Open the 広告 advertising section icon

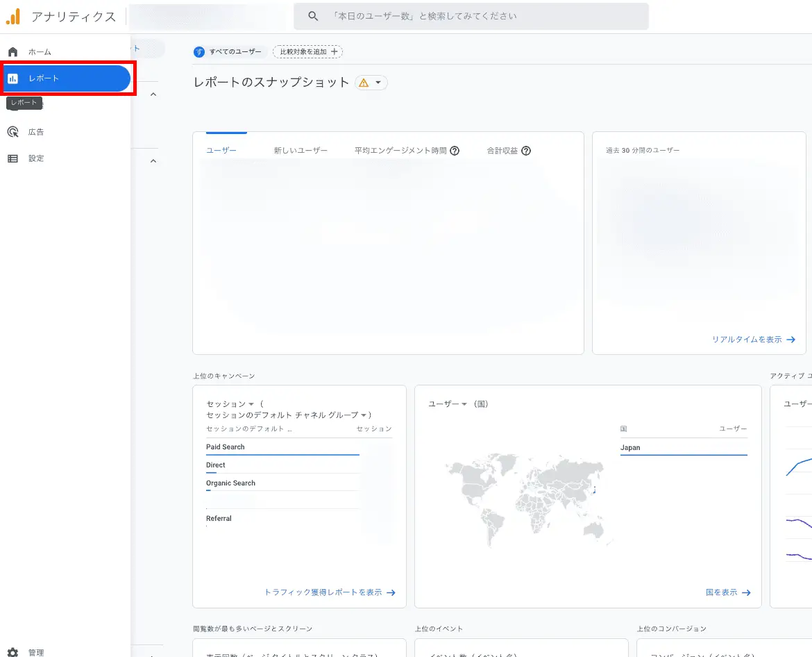coord(13,131)
